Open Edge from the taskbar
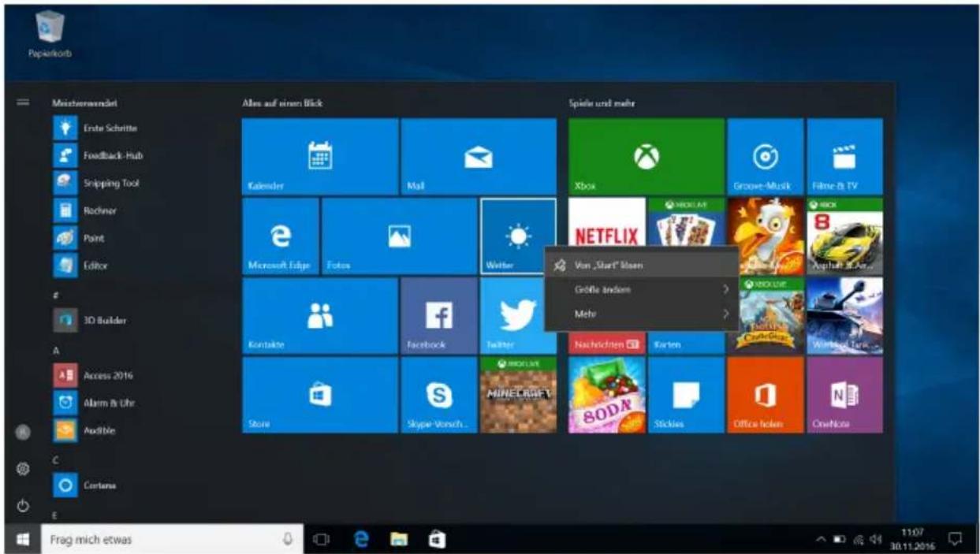The height and width of the screenshot is (554, 980). coord(362,540)
